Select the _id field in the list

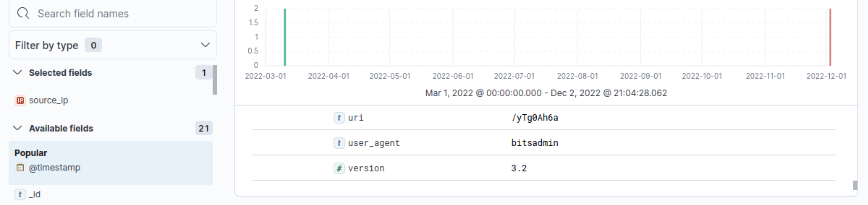[35, 194]
